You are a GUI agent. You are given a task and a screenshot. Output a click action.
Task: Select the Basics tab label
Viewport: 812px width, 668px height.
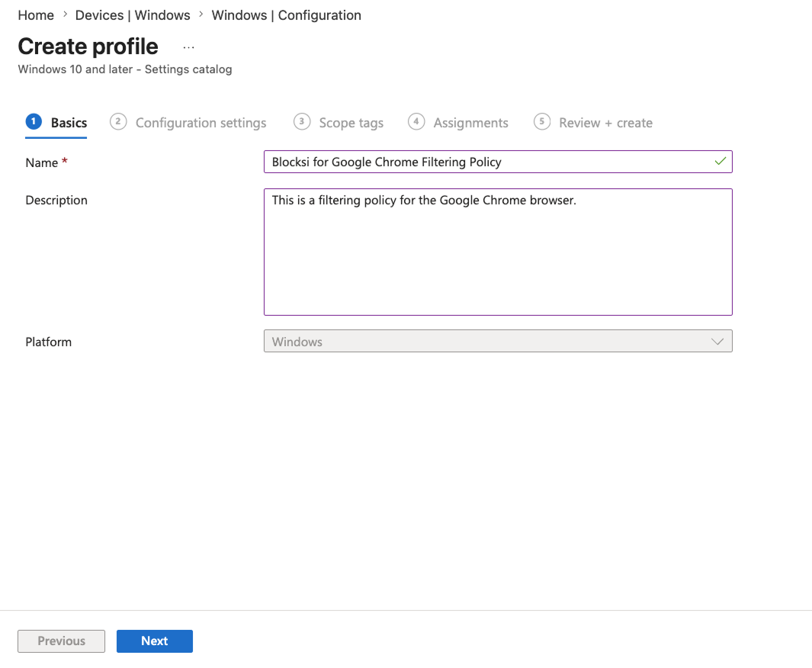[x=69, y=123]
